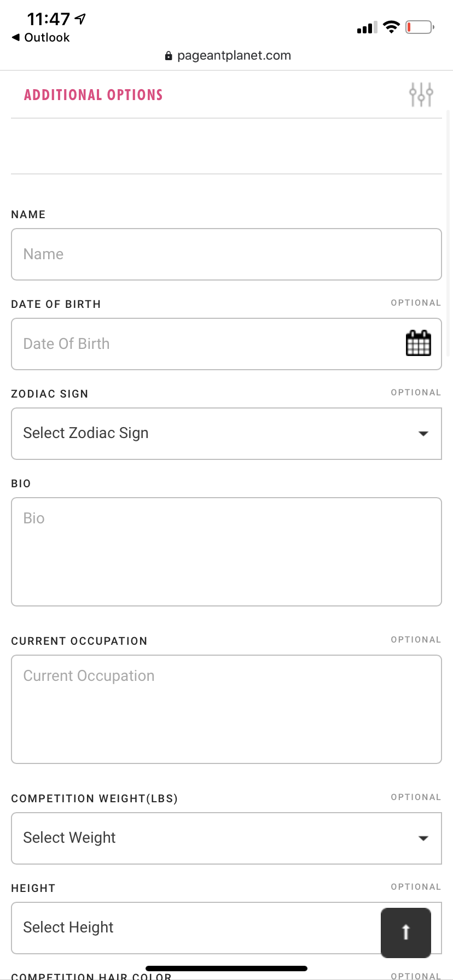Tap the Wi-Fi status icon
Viewport: 453px width, 980px height.
[391, 27]
